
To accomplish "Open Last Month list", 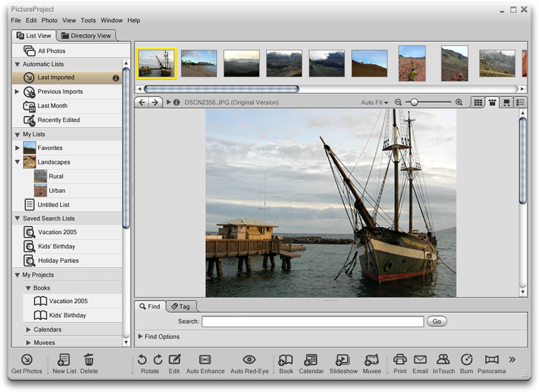I will [67, 106].
